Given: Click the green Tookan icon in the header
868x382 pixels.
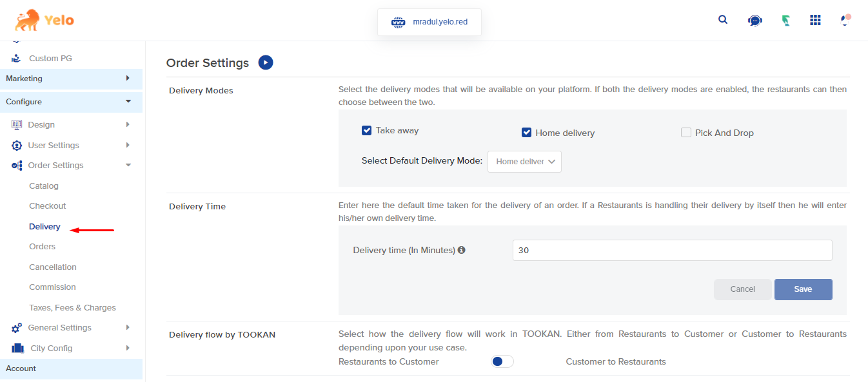Looking at the screenshot, I should pyautogui.click(x=785, y=20).
